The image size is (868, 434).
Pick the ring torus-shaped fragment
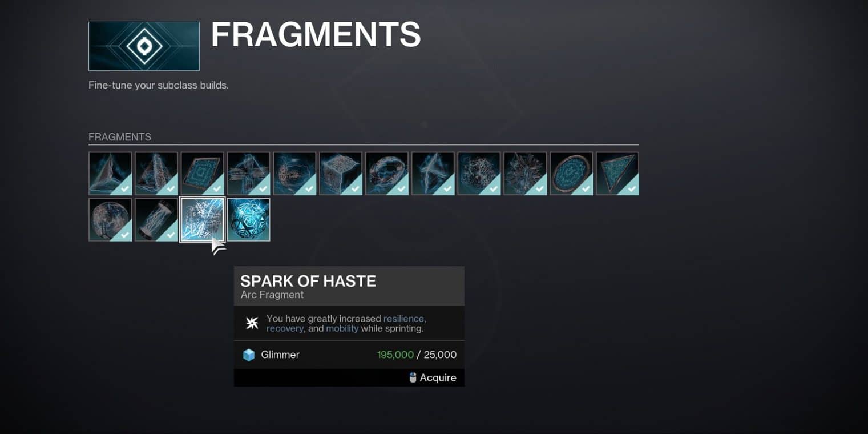[387, 173]
